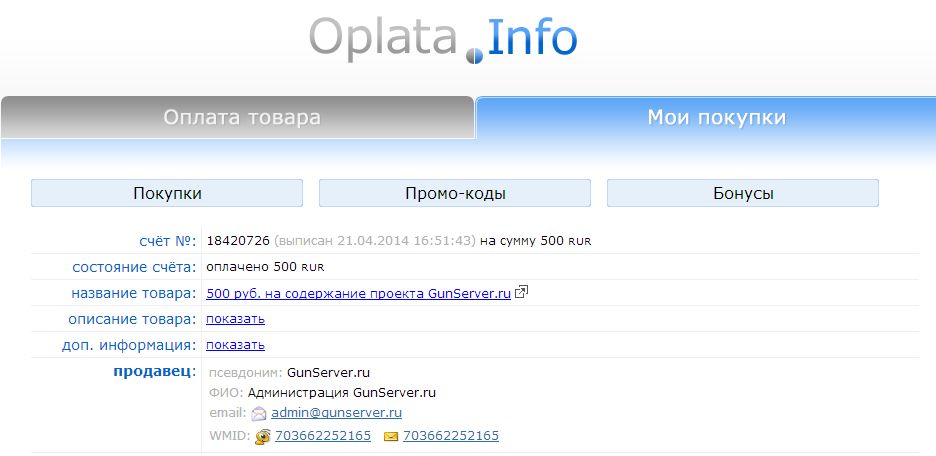Image resolution: width=936 pixels, height=456 pixels.
Task: Click the external link icon beside product name
Action: tap(521, 293)
